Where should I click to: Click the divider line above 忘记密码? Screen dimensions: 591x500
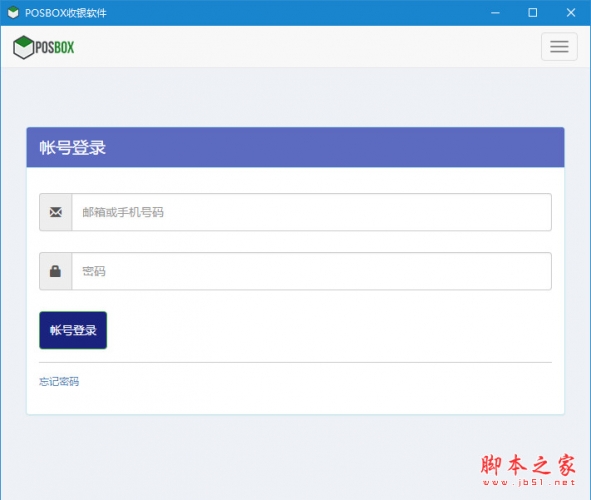(296, 362)
